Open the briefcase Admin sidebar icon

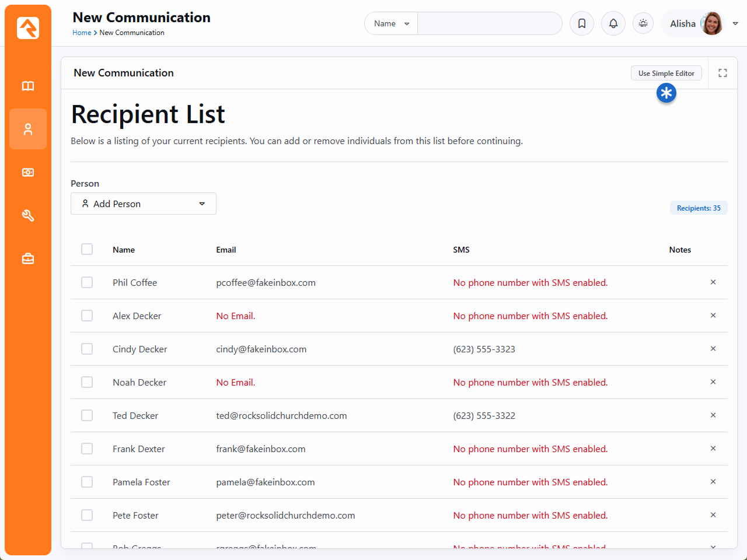28,258
